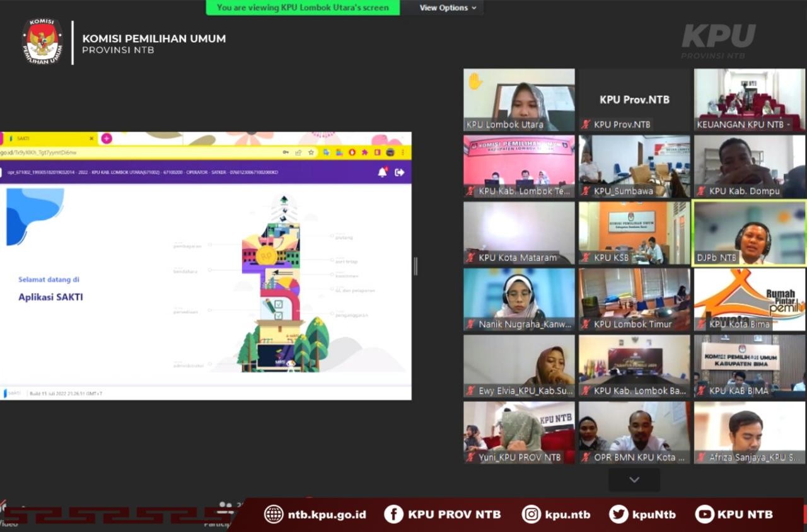807x532 pixels.
Task: Expand more participants with down chevron
Action: [634, 480]
